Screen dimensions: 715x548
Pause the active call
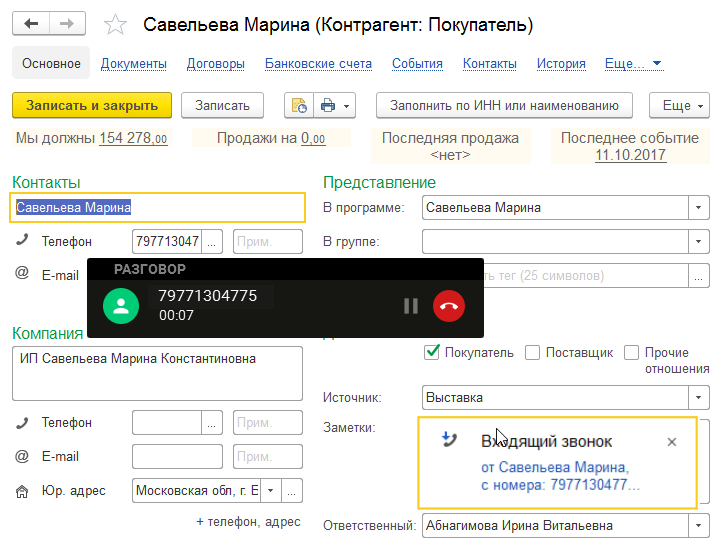tap(410, 306)
